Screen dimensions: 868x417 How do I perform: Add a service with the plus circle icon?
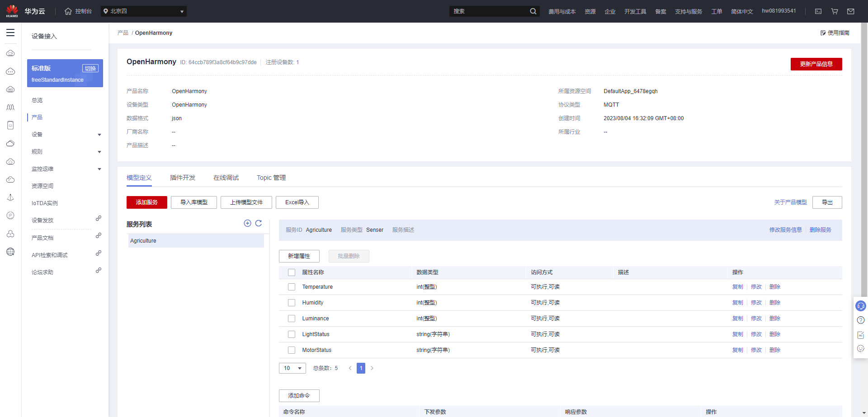pos(247,223)
